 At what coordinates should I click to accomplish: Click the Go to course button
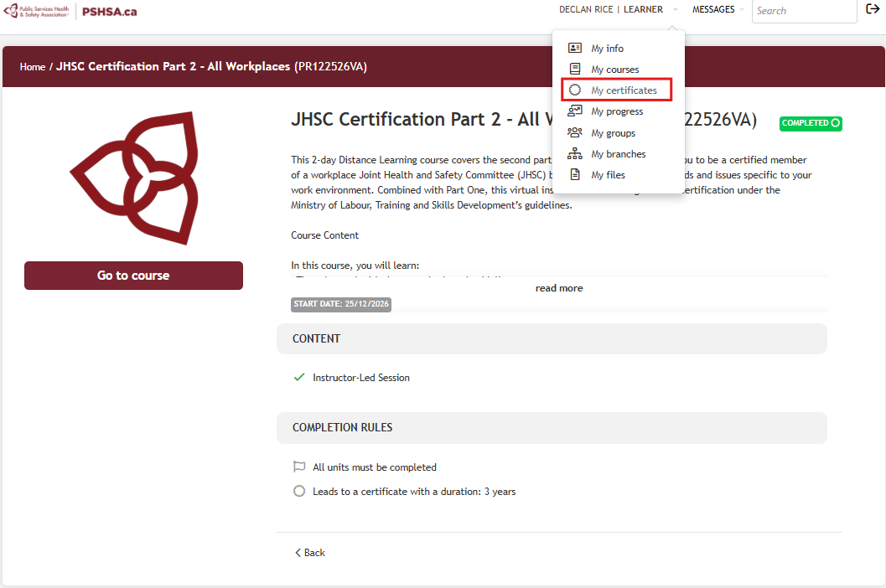click(133, 276)
